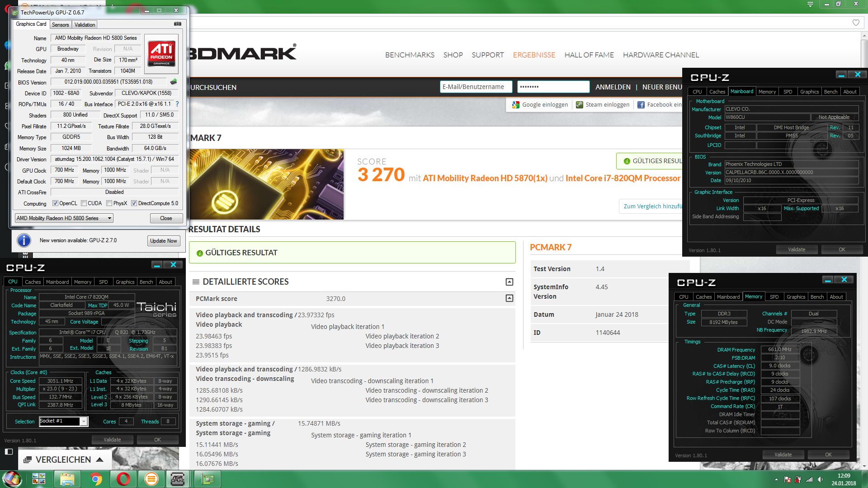Open SPD tab in Mainboard CPU-Z window
Image resolution: width=868 pixels, height=488 pixels.
[x=788, y=92]
